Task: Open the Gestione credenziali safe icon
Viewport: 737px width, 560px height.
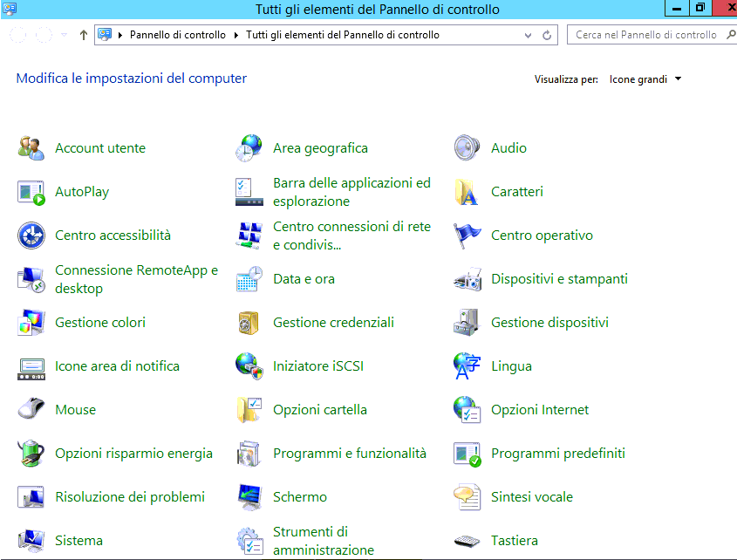Action: coord(249,323)
